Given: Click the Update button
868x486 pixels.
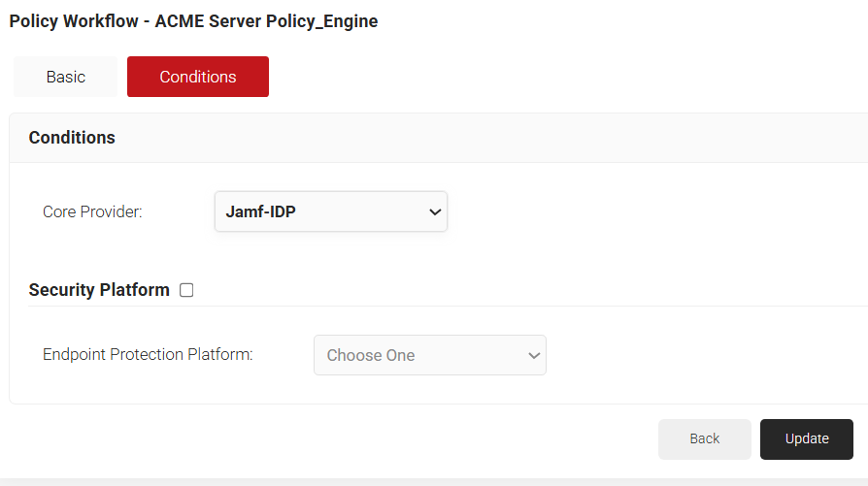Looking at the screenshot, I should click(x=806, y=438).
